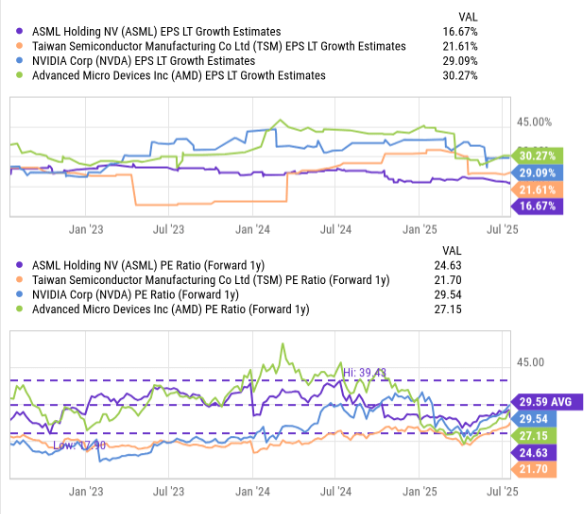Click the blue NVDA EPS legend dot
Viewport: 587px width, 514px height.
(x=19, y=61)
